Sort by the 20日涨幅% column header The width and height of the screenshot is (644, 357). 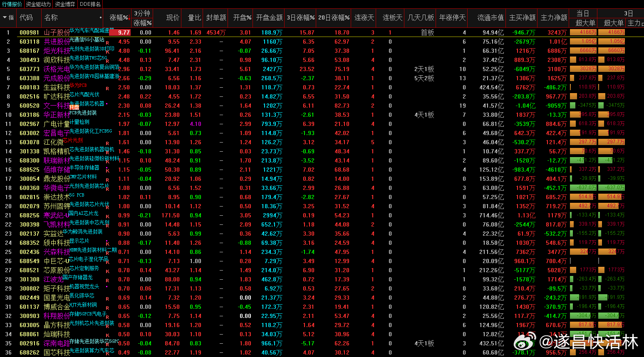coord(334,17)
